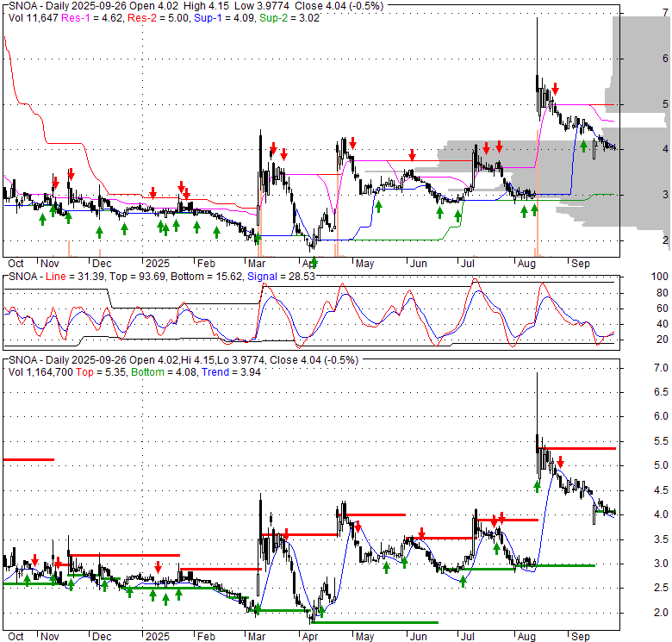Click the Sep label on top chart axis

[x=581, y=264]
